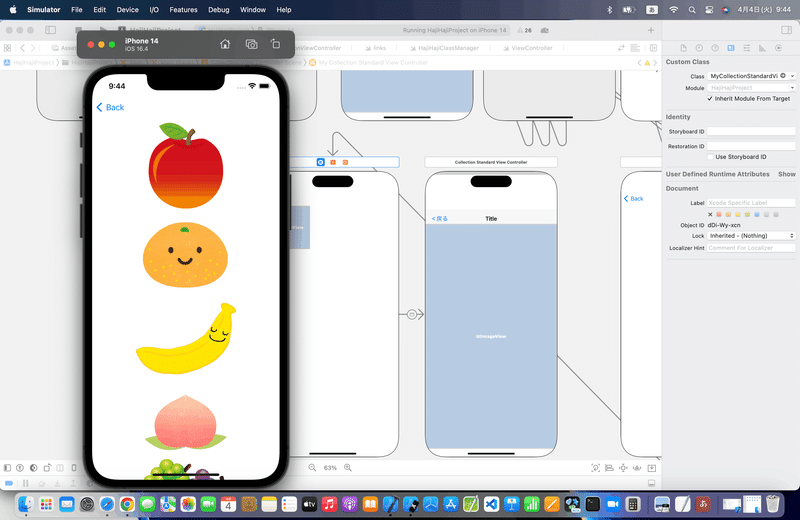Open Chrome from the Dock

click(127, 504)
